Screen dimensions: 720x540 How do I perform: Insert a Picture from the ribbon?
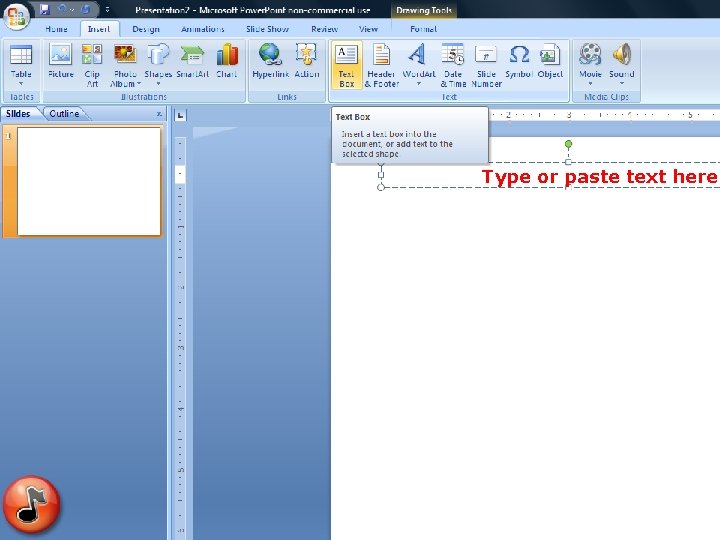click(x=61, y=62)
